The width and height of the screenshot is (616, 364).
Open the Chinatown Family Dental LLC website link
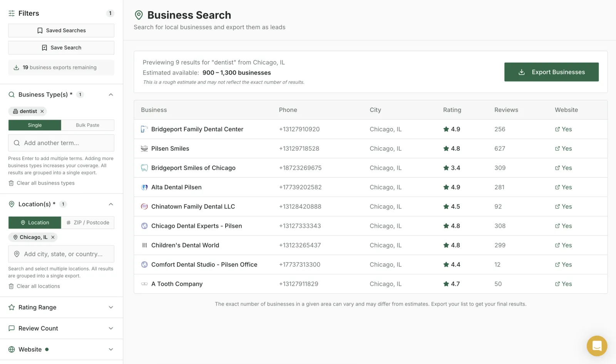[563, 207]
